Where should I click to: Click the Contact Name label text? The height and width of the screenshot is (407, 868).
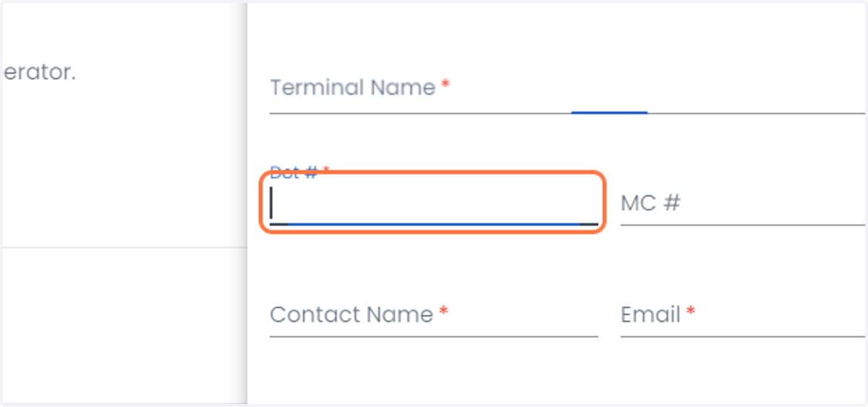[352, 315]
